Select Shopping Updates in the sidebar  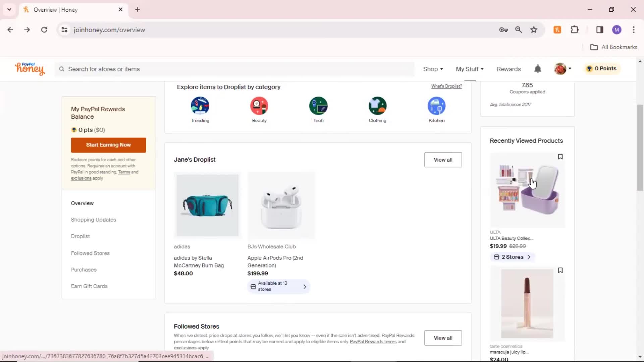(93, 220)
